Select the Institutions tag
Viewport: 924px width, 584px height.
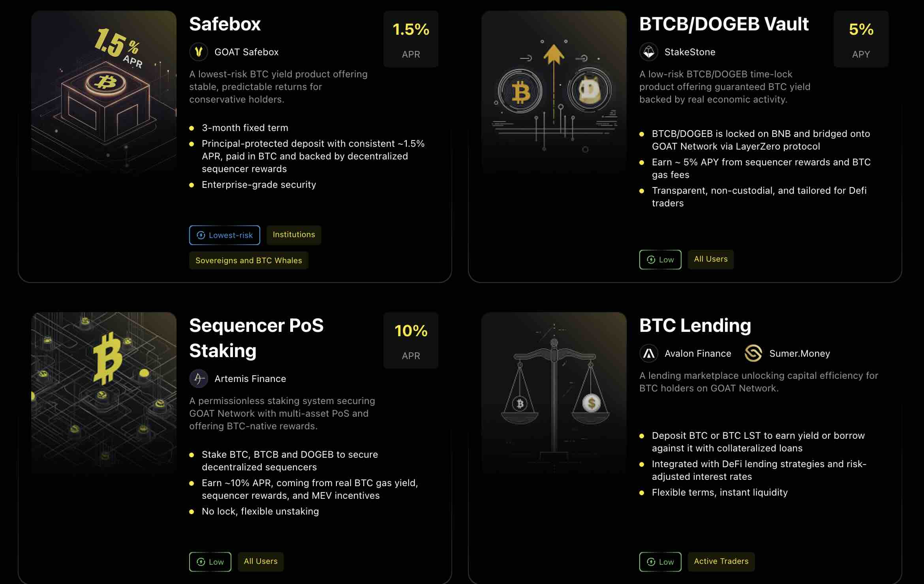click(x=294, y=235)
